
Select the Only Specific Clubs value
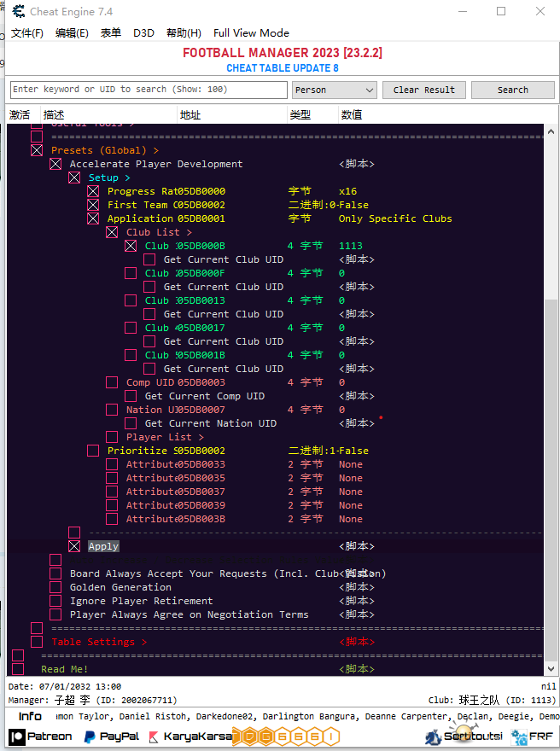[x=395, y=218]
